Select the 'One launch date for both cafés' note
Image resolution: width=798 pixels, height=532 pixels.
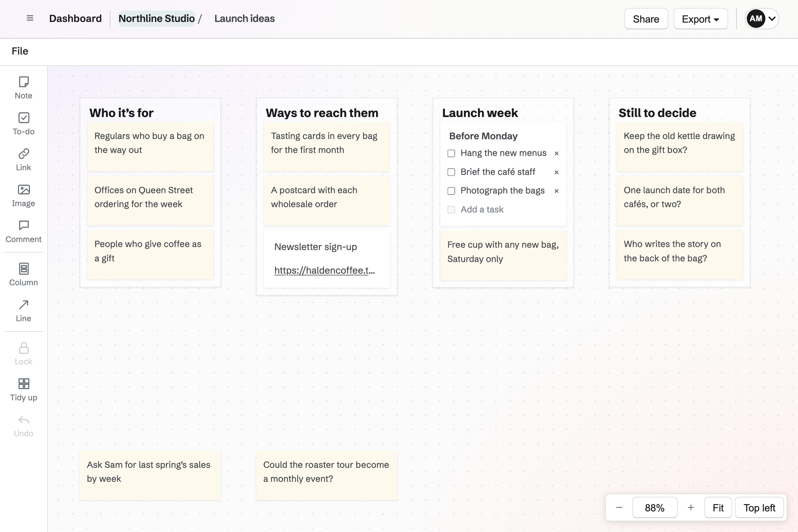(x=680, y=200)
